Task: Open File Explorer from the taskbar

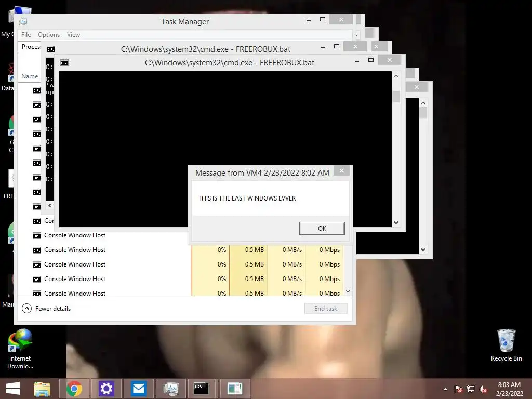Action: click(42, 389)
